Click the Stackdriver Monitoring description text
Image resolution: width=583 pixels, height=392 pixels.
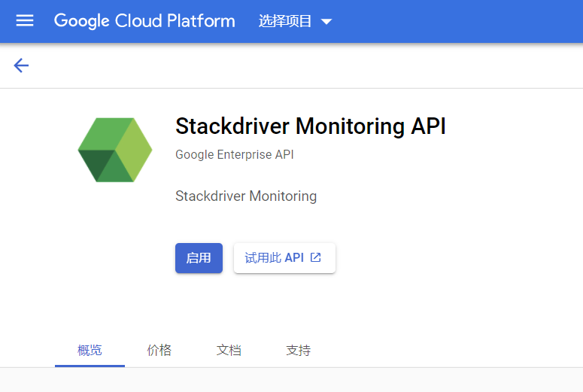[245, 196]
